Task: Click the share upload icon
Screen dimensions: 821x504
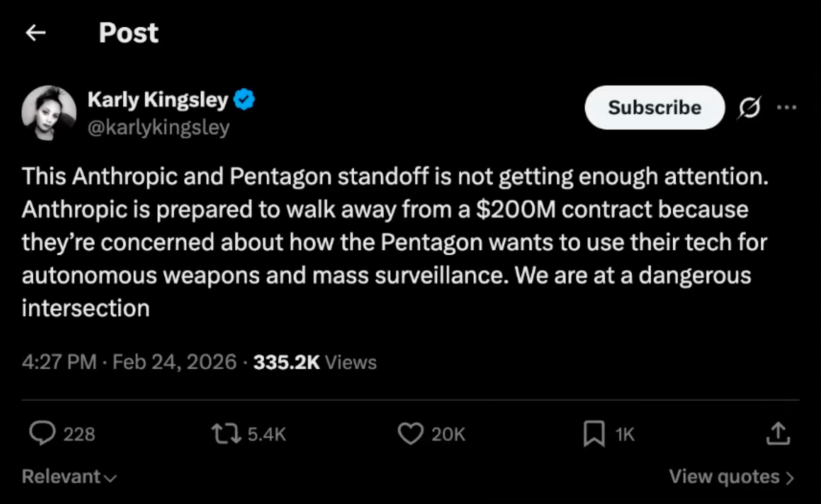Action: pos(778,433)
